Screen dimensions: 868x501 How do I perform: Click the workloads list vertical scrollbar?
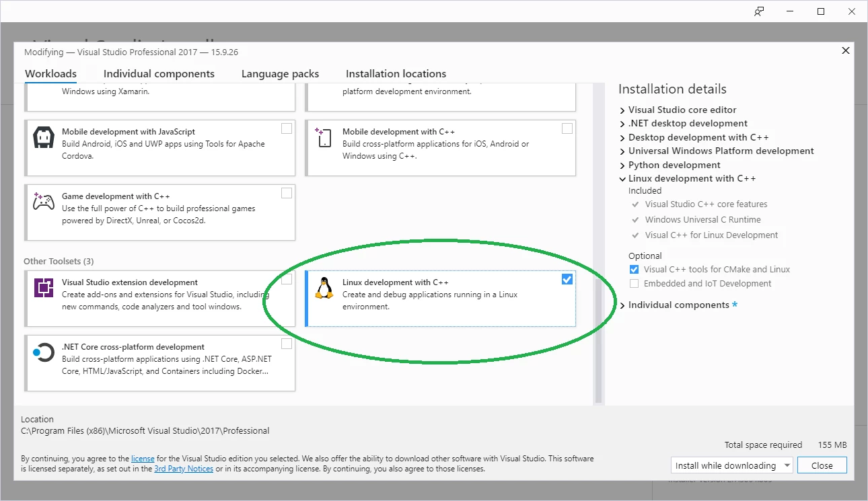(598, 243)
